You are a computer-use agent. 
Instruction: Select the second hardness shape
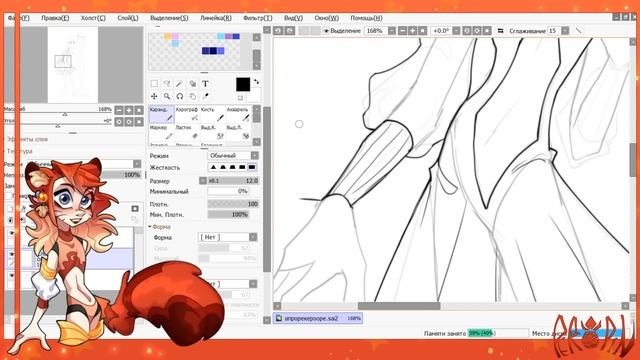pyautogui.click(x=223, y=167)
